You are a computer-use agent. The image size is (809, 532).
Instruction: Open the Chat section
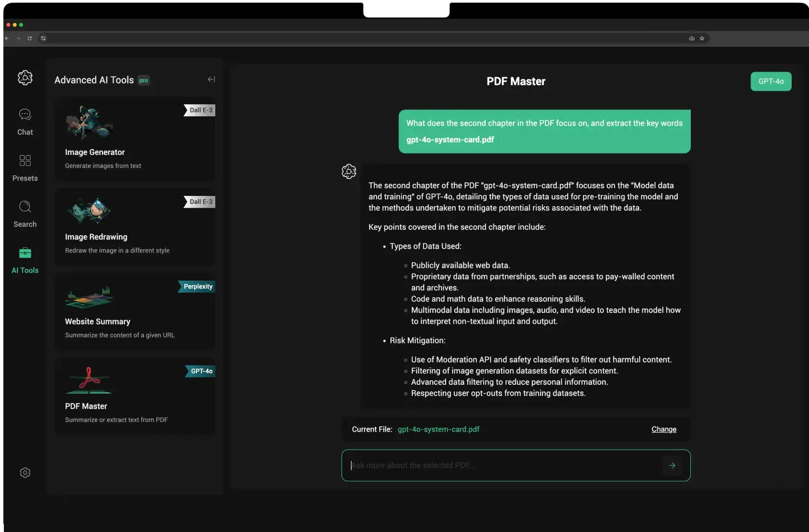click(x=25, y=122)
